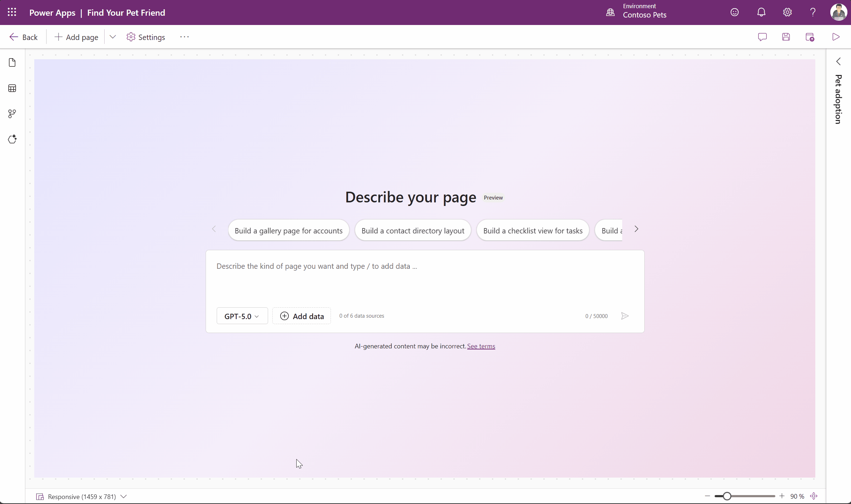
Task: Expand the Pet adoption side panel
Action: pos(838,62)
